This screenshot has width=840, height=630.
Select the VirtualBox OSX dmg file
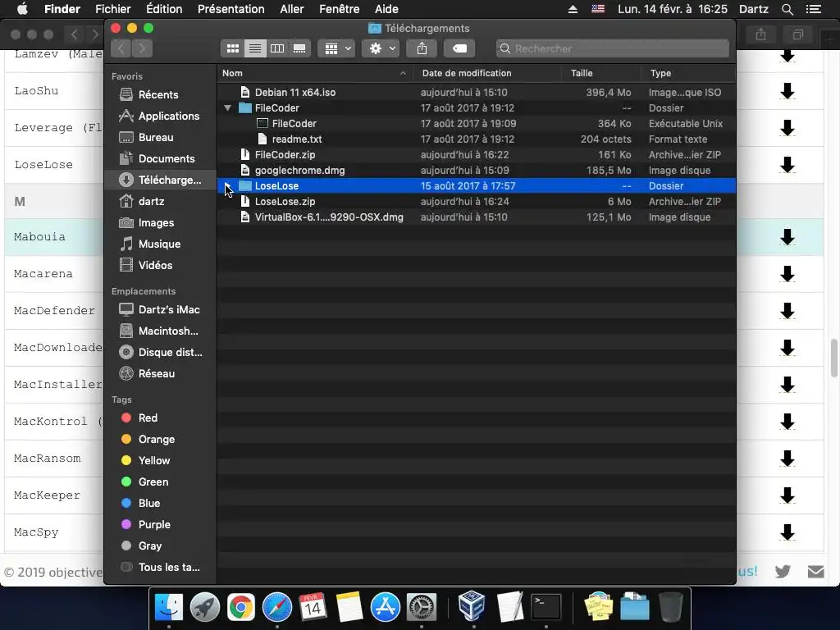(x=477, y=217)
